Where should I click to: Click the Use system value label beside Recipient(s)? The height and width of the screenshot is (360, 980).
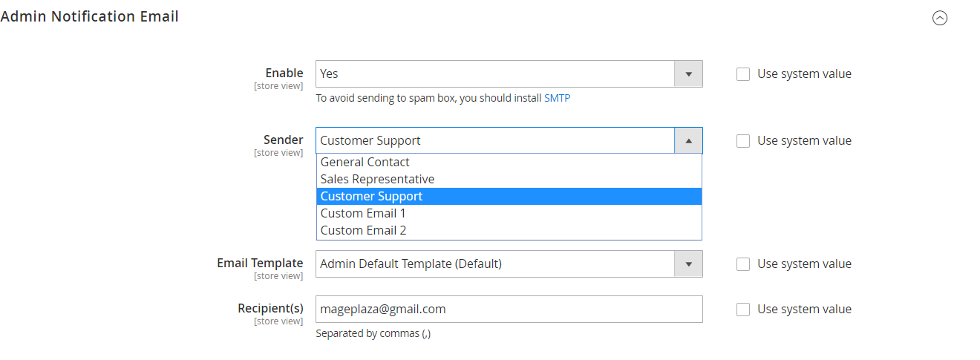(x=804, y=310)
